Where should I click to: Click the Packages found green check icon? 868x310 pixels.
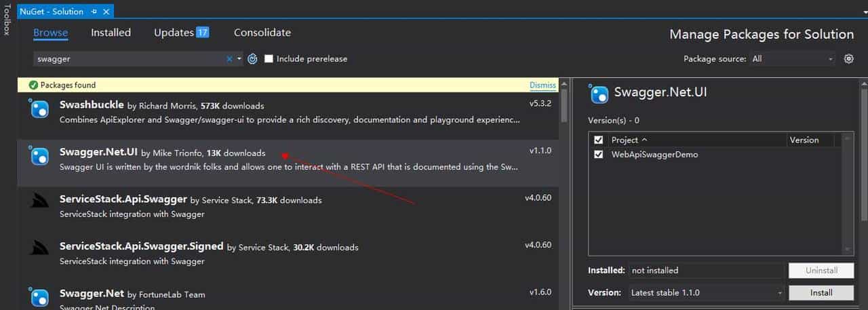click(33, 85)
